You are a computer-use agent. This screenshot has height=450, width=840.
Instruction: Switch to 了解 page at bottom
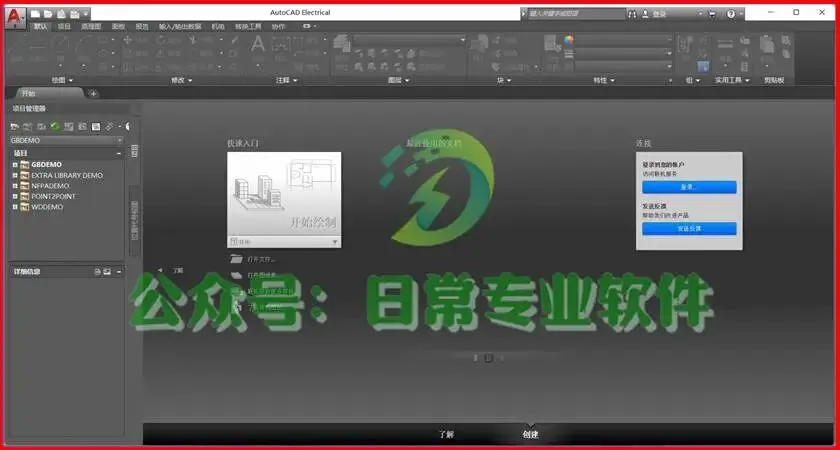[x=446, y=434]
